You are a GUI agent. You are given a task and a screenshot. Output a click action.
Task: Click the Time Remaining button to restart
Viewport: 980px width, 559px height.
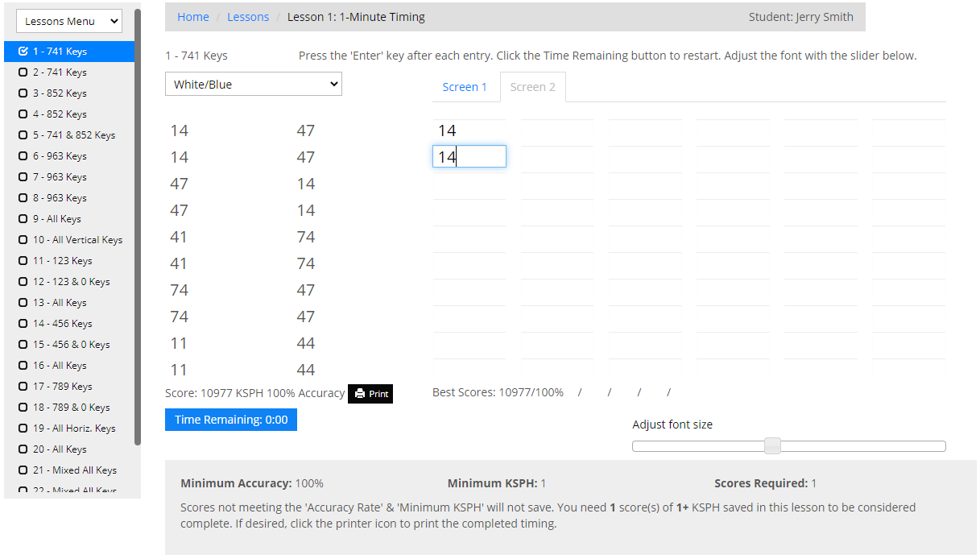tap(231, 420)
